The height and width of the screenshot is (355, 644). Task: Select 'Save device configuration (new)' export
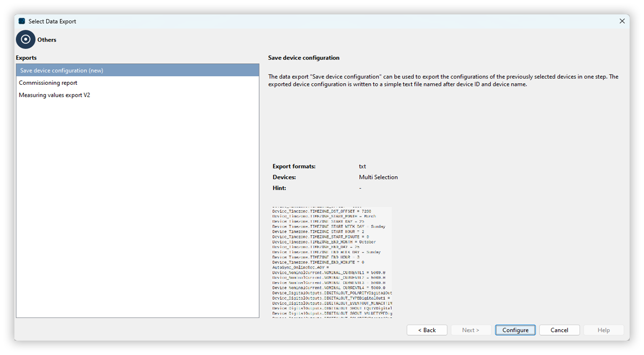[62, 70]
